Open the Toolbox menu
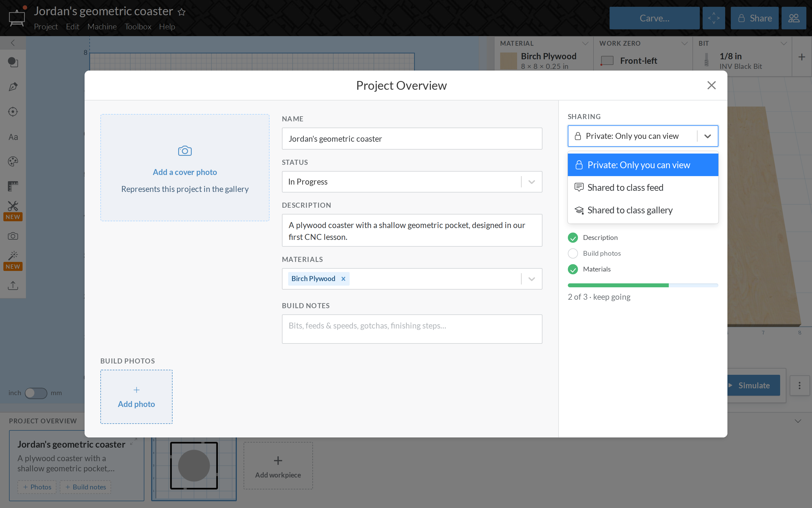This screenshot has width=812, height=508. (138, 27)
